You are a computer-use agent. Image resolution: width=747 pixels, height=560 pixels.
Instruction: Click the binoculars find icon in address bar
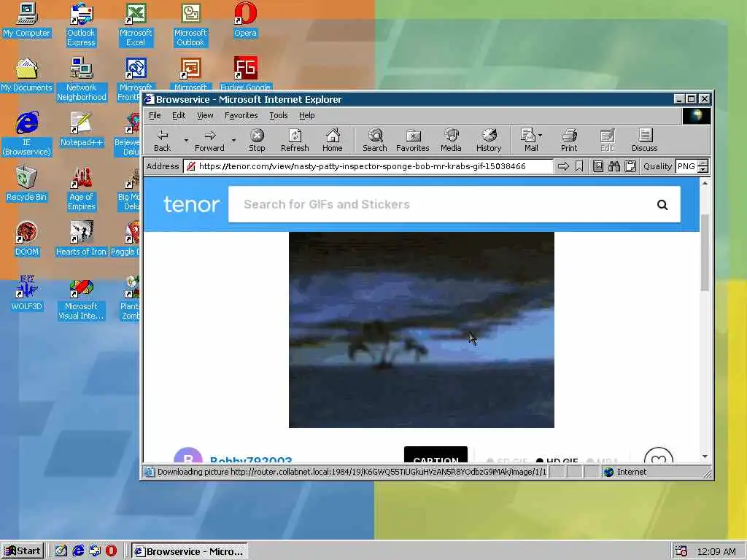[x=614, y=166]
